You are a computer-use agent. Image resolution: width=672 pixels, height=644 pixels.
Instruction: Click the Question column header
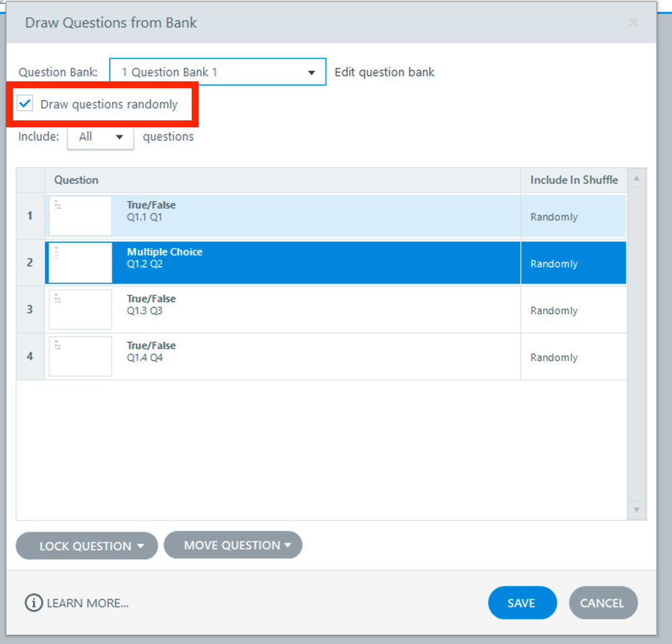pos(77,179)
